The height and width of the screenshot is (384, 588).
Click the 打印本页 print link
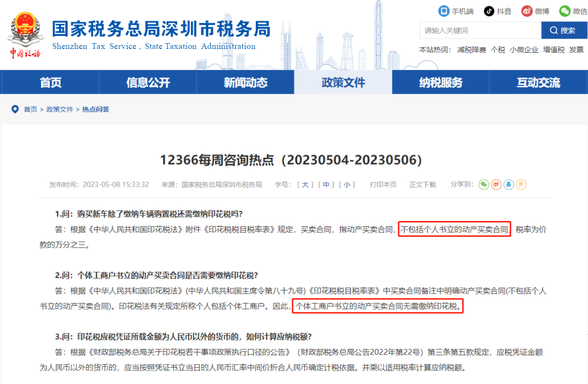tap(384, 184)
